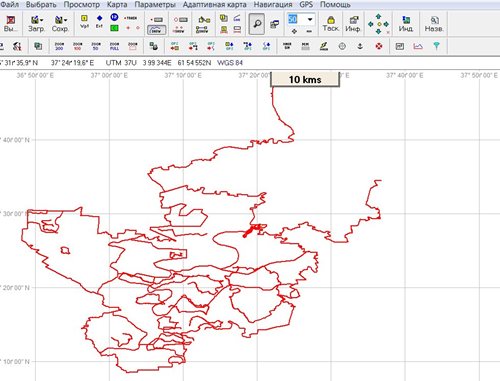This screenshot has height=381, width=500.
Task: Click the Назв. name search button
Action: click(434, 24)
